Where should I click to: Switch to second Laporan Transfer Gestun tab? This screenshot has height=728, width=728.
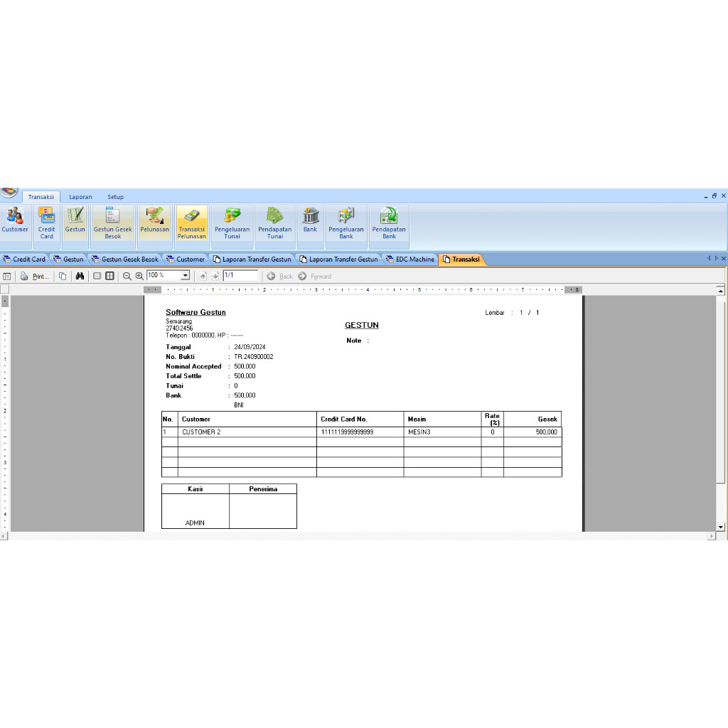click(x=339, y=259)
